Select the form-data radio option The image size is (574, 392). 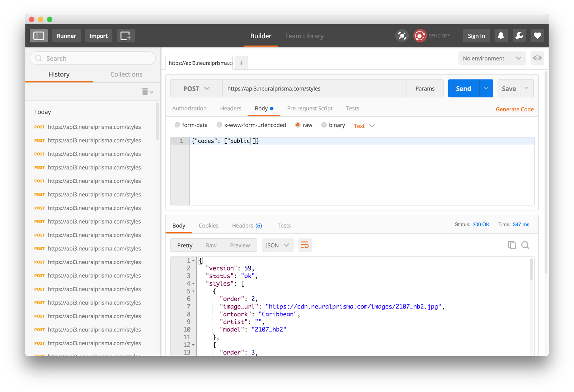tap(177, 125)
